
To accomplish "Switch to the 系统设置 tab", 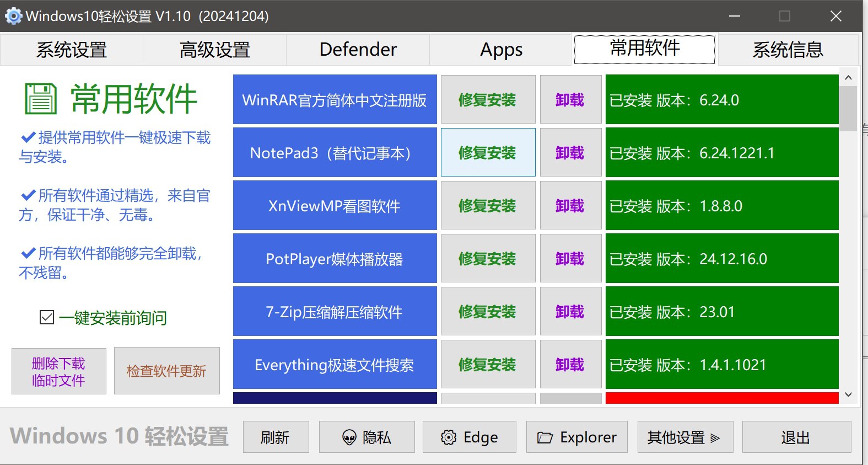I will pyautogui.click(x=72, y=50).
